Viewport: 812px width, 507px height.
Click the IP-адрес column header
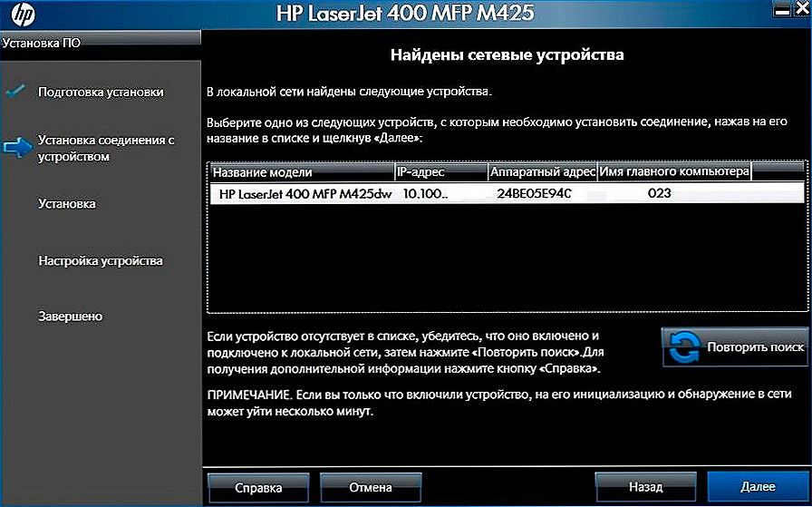(441, 172)
